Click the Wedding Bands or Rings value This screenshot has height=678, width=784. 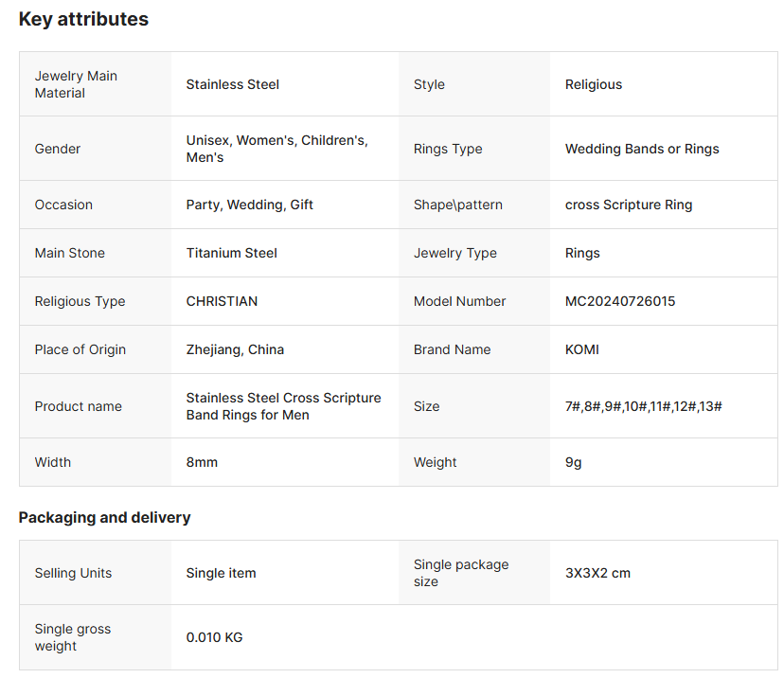(x=641, y=149)
